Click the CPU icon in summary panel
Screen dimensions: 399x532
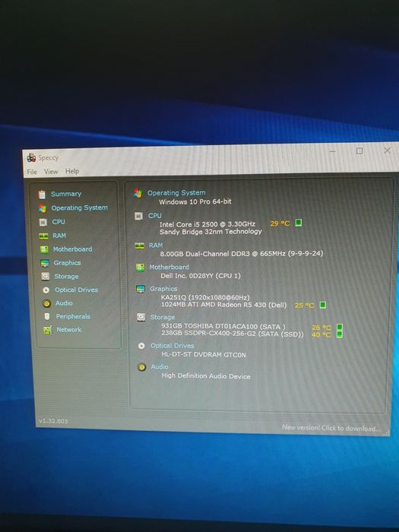point(139,216)
